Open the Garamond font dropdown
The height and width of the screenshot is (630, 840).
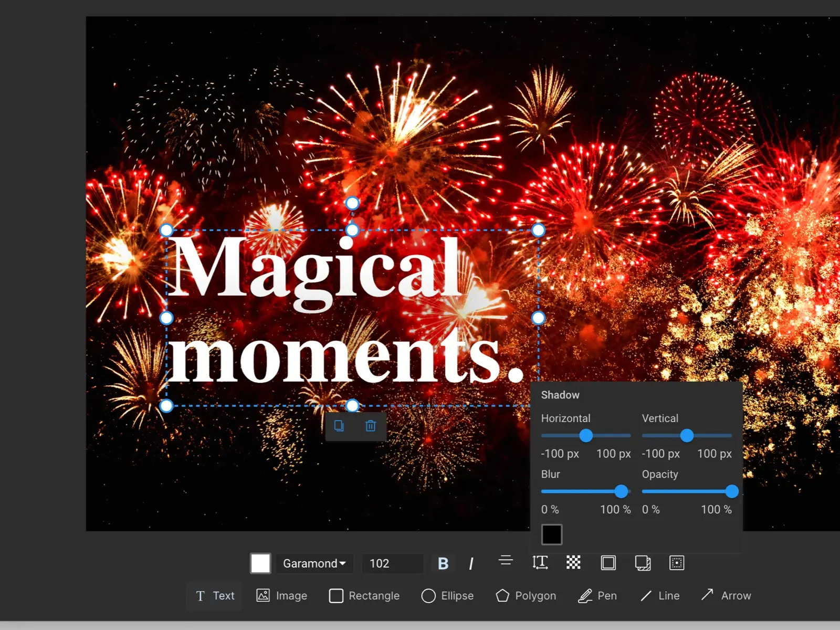point(314,563)
